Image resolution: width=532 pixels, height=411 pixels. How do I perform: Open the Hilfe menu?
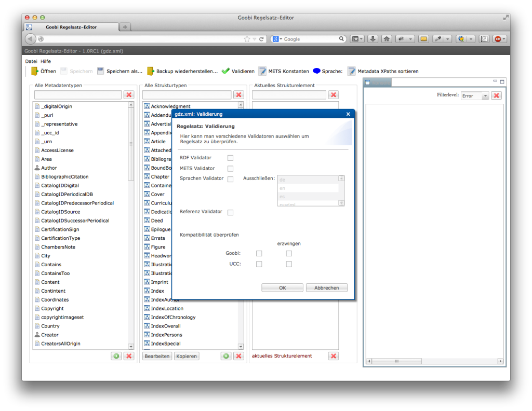(x=46, y=61)
